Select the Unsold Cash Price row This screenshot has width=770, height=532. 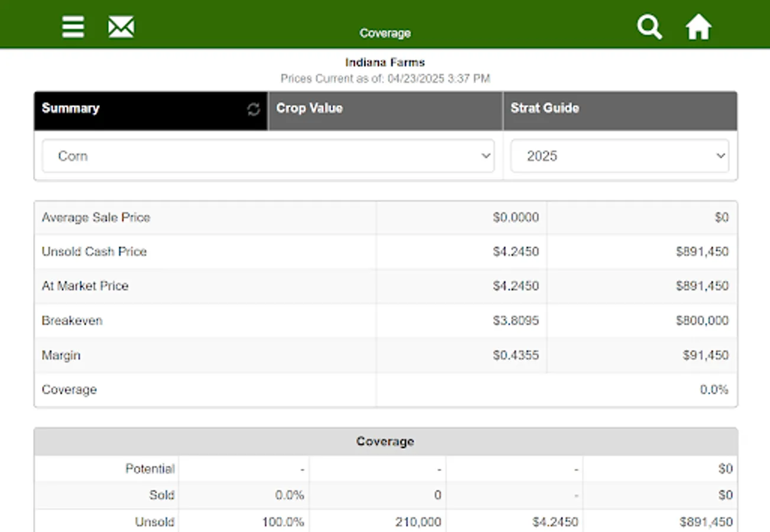pos(94,252)
